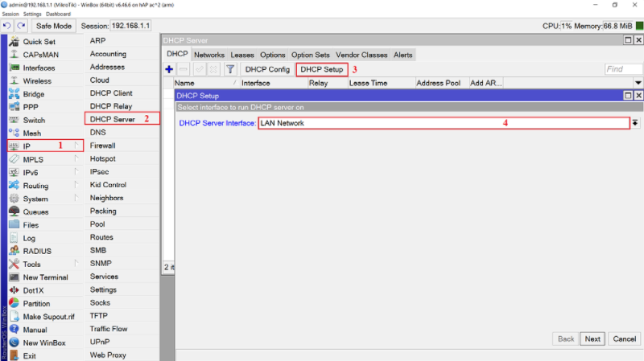This screenshot has height=361, width=644.
Task: Open the New Terminal sidebar item
Action: [x=45, y=277]
